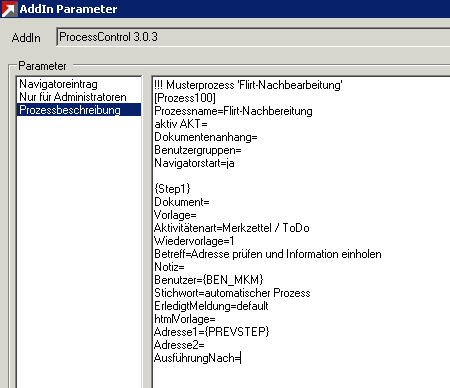Click the ErledigtMeldung=default line
Image resolution: width=450 pixels, height=388 pixels.
point(211,306)
